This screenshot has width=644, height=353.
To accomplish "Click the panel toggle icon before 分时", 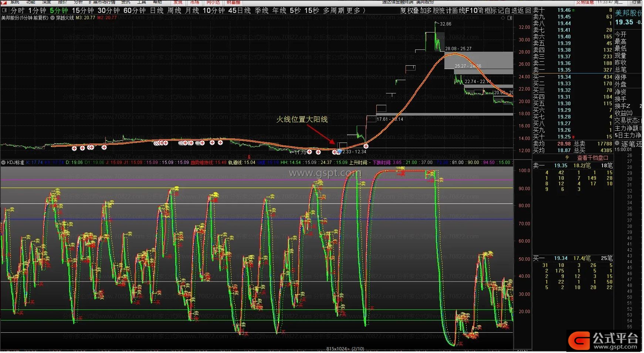I will pyautogui.click(x=4, y=10).
